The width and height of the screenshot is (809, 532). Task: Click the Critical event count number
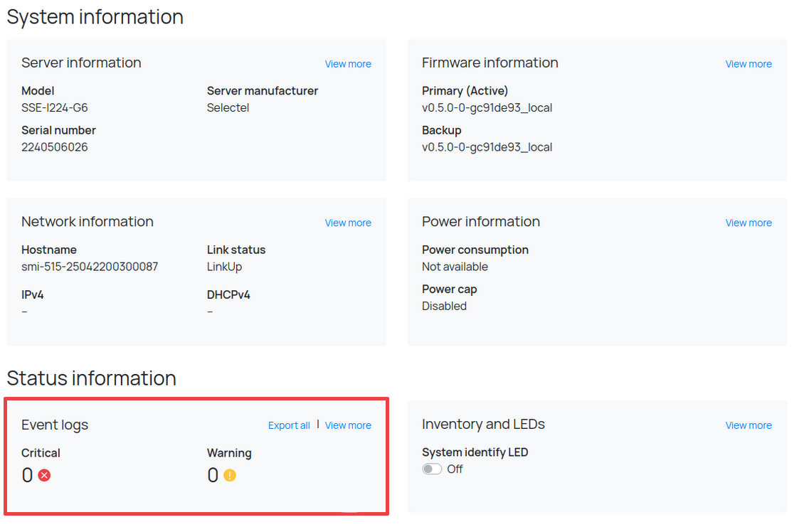[x=27, y=475]
